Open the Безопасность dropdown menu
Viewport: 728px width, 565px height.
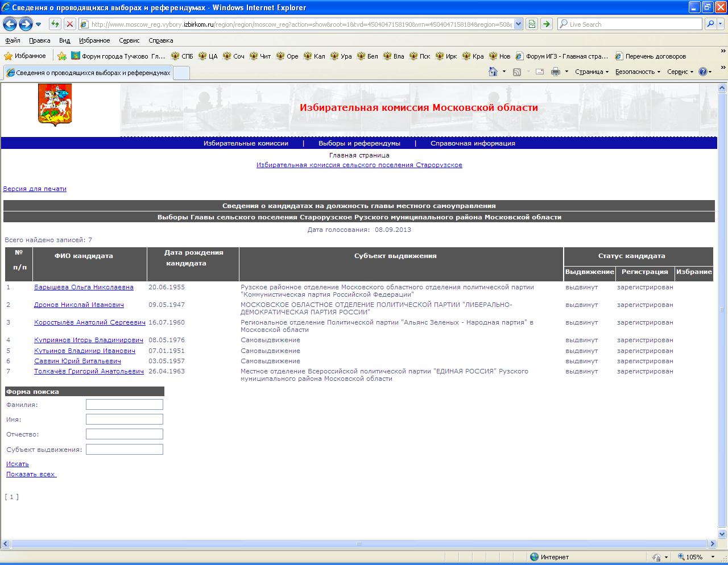pos(638,72)
